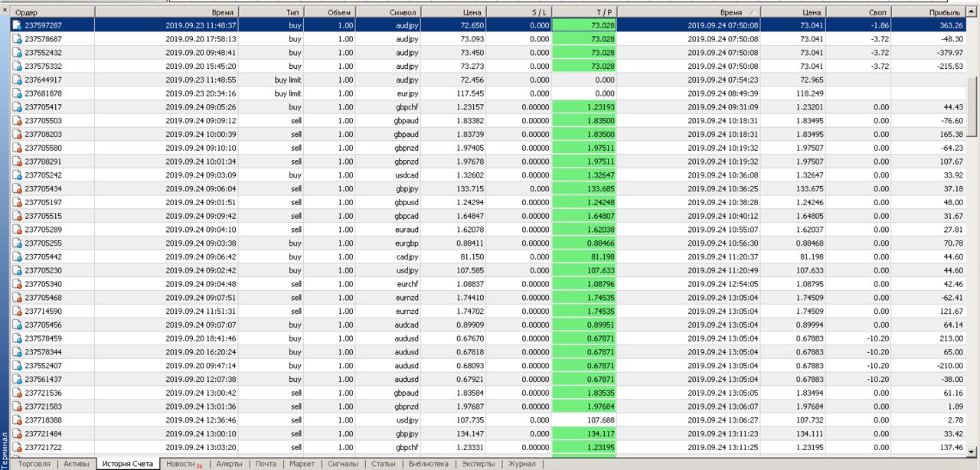Open the Новости tab

tap(184, 464)
